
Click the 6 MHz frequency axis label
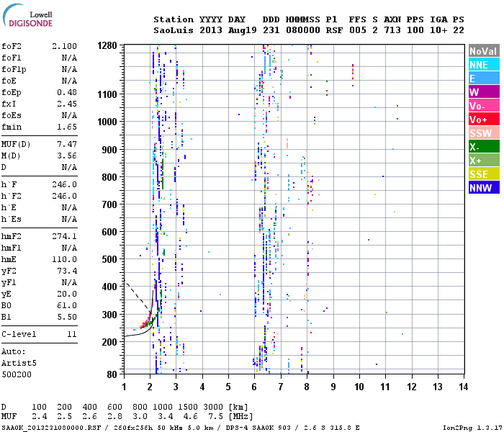tap(254, 387)
